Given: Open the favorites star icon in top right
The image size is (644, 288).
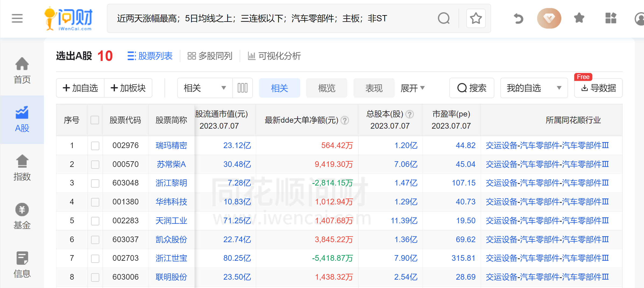Looking at the screenshot, I should (x=579, y=18).
